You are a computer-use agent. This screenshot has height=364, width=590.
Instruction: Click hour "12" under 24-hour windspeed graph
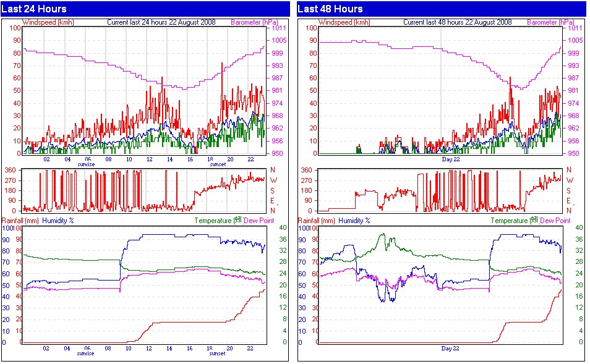tap(150, 159)
